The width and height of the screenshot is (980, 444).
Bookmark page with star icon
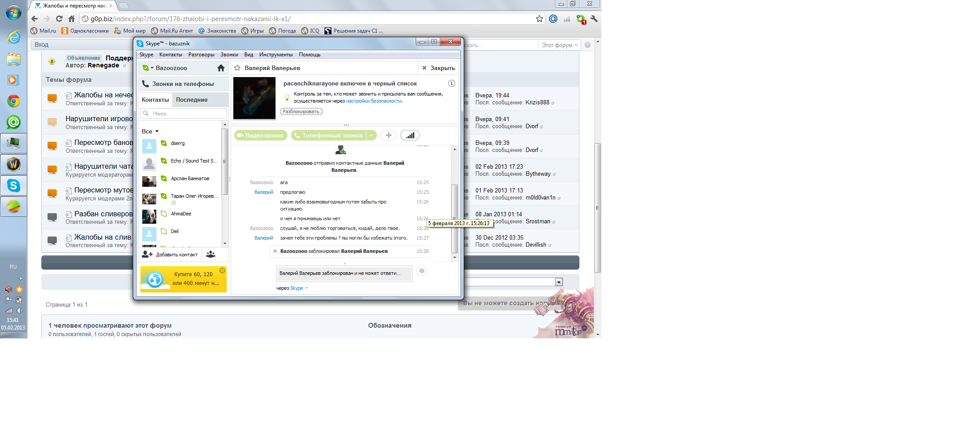pyautogui.click(x=539, y=18)
